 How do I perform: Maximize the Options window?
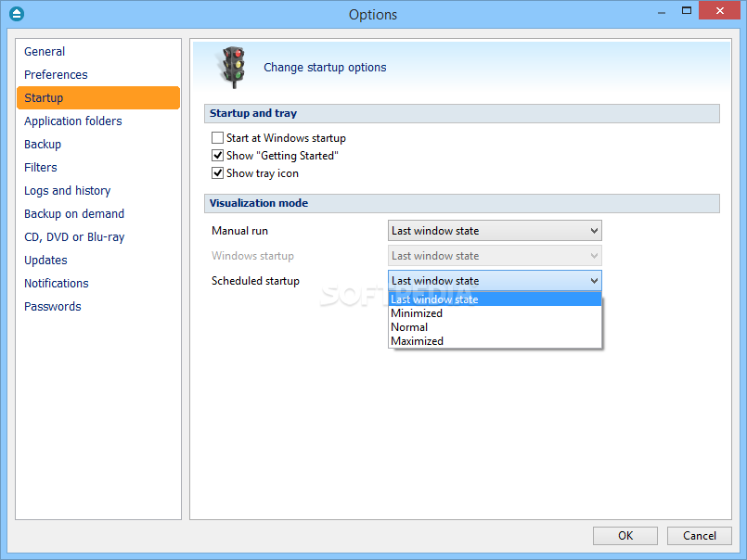point(687,11)
